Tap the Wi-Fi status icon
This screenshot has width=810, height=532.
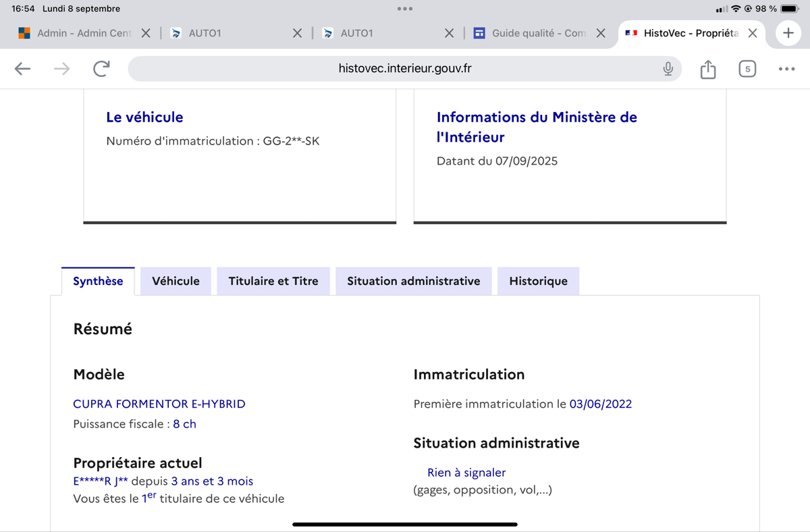[x=736, y=9]
